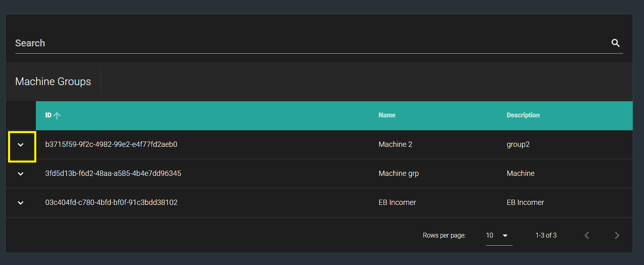Expand the EB Incomer row chevron
This screenshot has height=265, width=644.
(x=21, y=203)
